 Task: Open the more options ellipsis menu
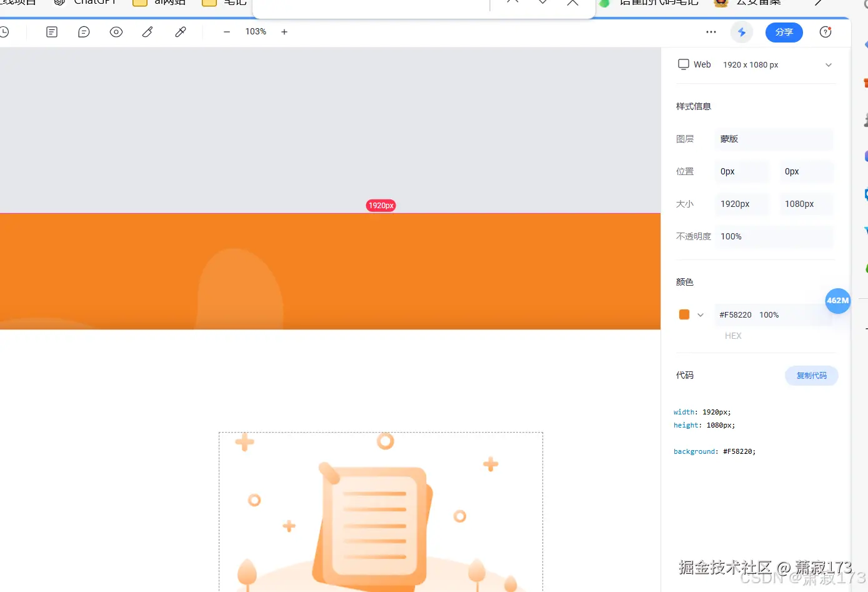pos(711,32)
